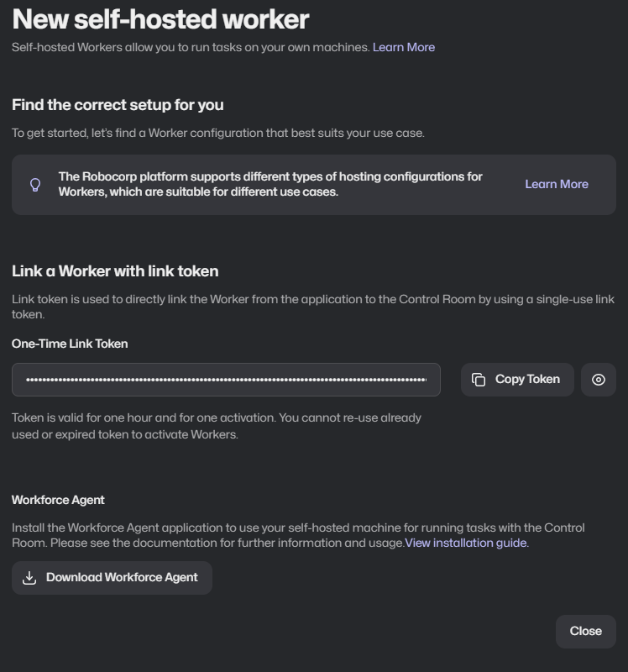
Task: Click the link token description paragraph
Action: tap(313, 307)
